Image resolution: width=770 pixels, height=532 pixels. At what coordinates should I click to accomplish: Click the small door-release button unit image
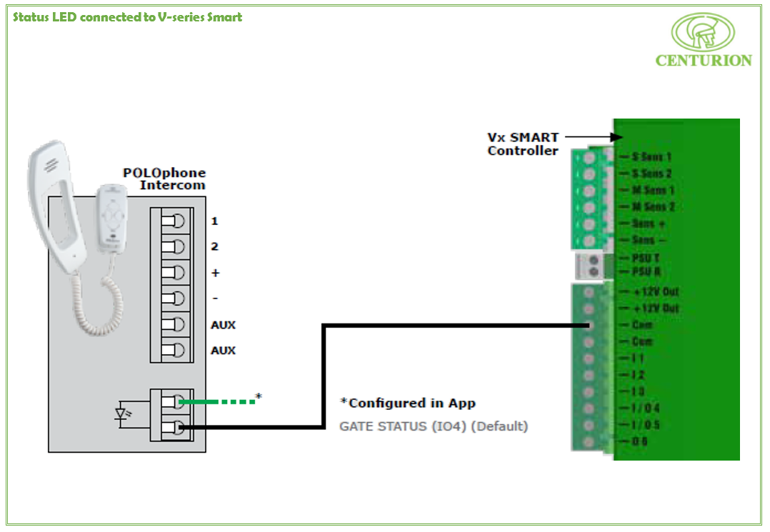coord(112,219)
